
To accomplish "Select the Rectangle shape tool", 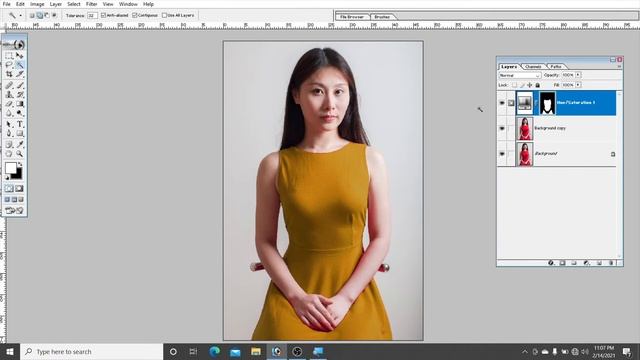I will [19, 133].
